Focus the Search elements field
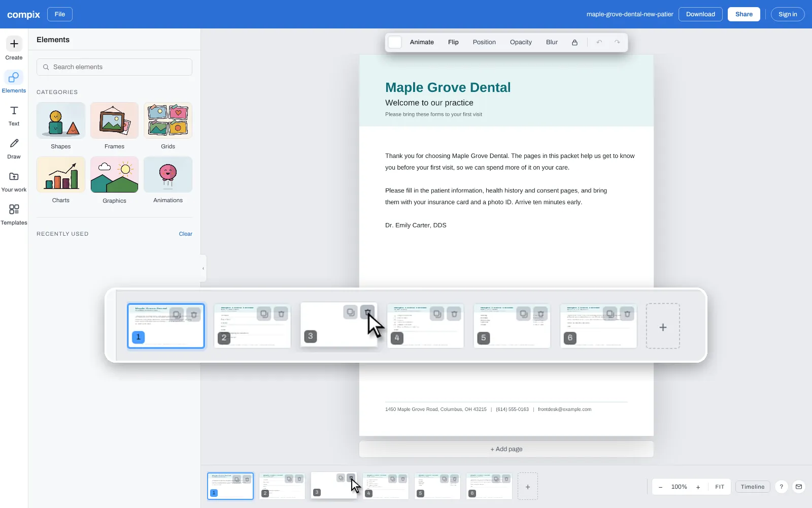The image size is (812, 508). pos(114,67)
